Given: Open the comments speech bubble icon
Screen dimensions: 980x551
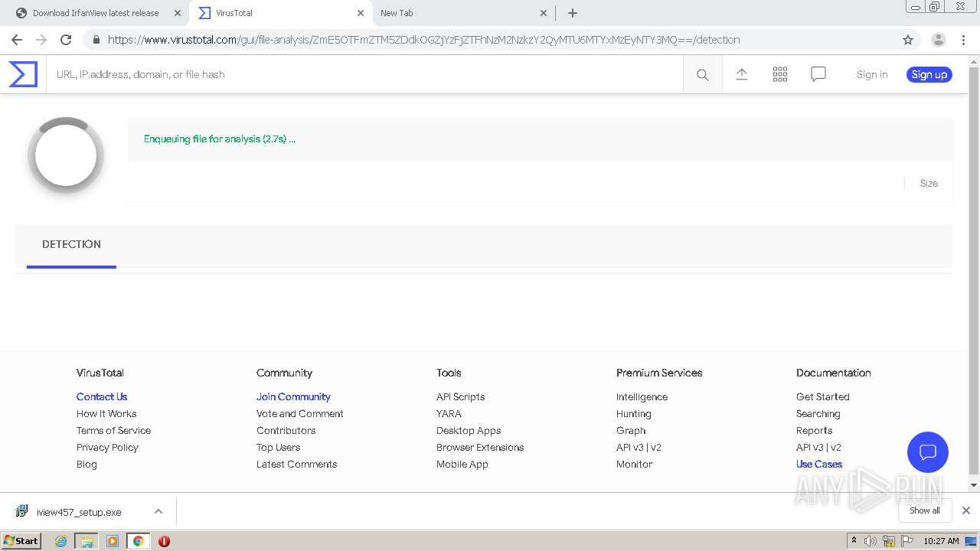Looking at the screenshot, I should pos(818,74).
